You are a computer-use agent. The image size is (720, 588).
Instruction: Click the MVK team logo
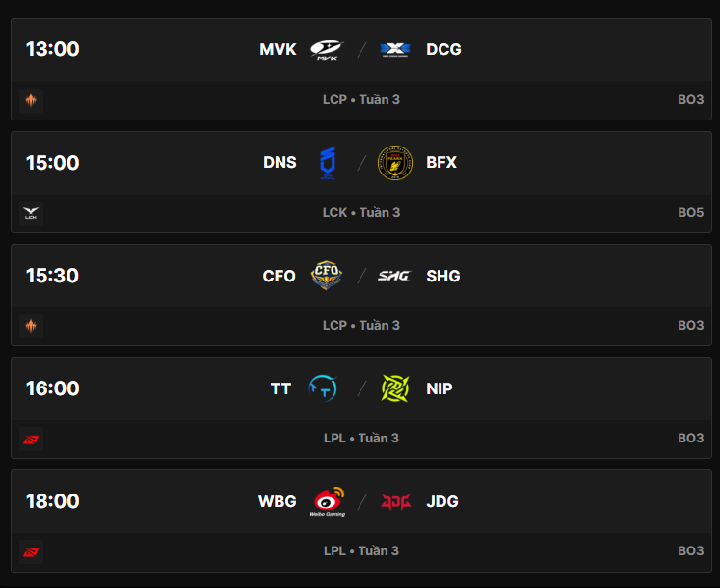coord(325,50)
